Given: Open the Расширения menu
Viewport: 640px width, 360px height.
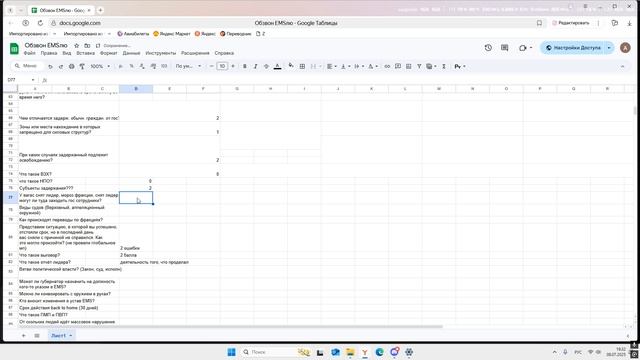Looking at the screenshot, I should 195,53.
